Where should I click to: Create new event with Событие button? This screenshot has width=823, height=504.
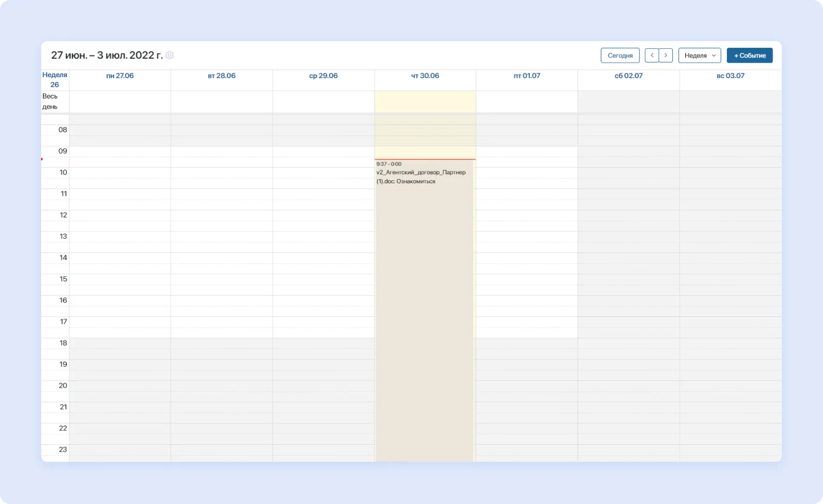pyautogui.click(x=749, y=56)
